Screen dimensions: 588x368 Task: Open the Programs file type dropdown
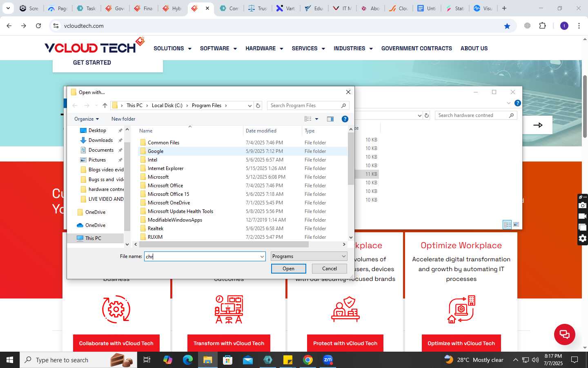[x=309, y=256]
